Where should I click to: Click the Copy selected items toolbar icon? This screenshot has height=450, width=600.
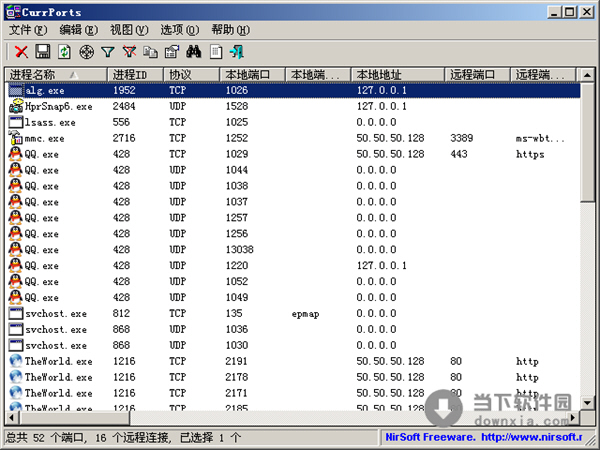tap(151, 52)
